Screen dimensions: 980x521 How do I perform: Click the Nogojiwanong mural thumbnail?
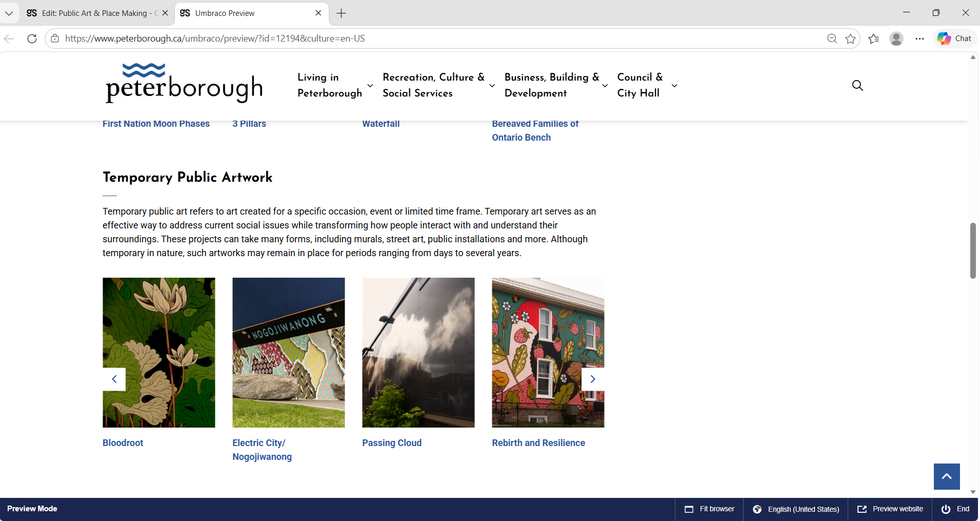(x=289, y=353)
